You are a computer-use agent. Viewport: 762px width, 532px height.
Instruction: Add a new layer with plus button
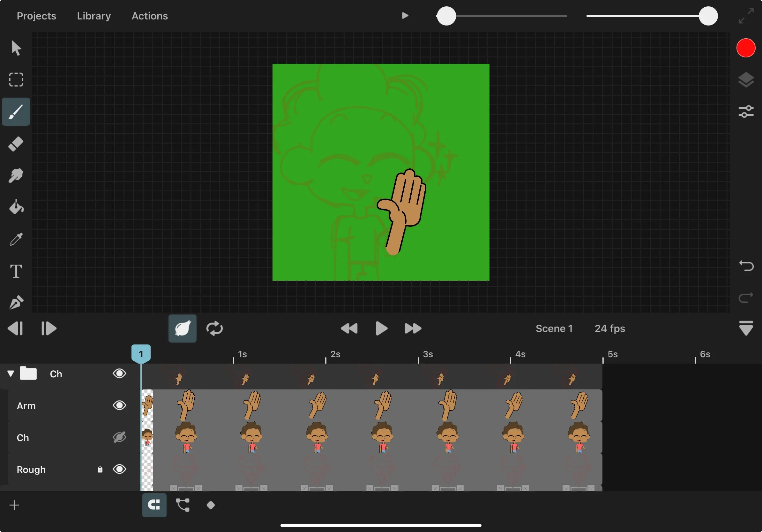point(14,505)
